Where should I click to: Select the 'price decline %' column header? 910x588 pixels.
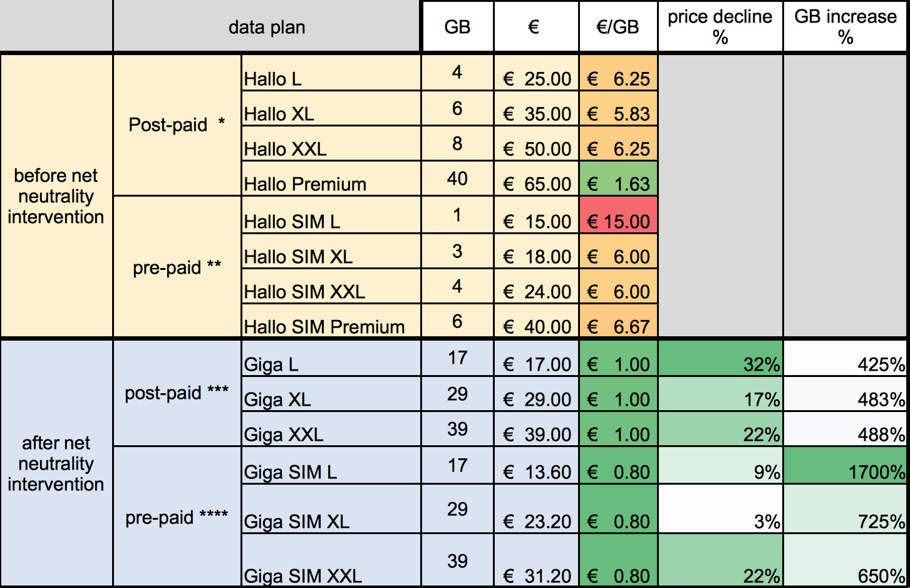click(x=720, y=26)
